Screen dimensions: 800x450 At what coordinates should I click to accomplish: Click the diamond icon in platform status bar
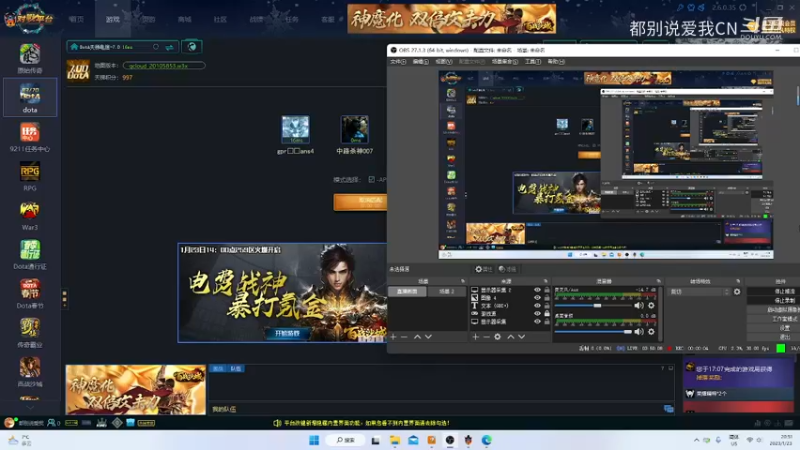click(x=117, y=423)
